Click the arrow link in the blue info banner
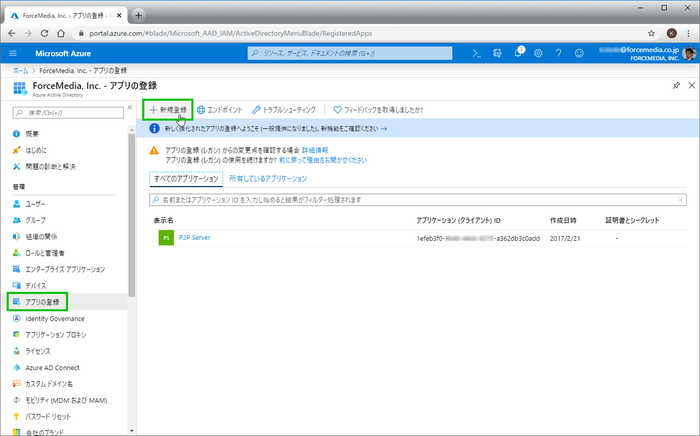 pos(383,129)
